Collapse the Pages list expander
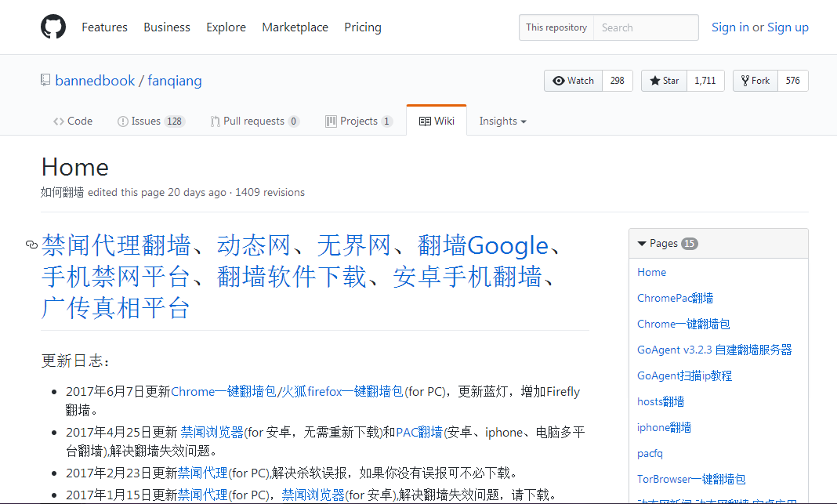This screenshot has width=837, height=504. click(x=642, y=244)
